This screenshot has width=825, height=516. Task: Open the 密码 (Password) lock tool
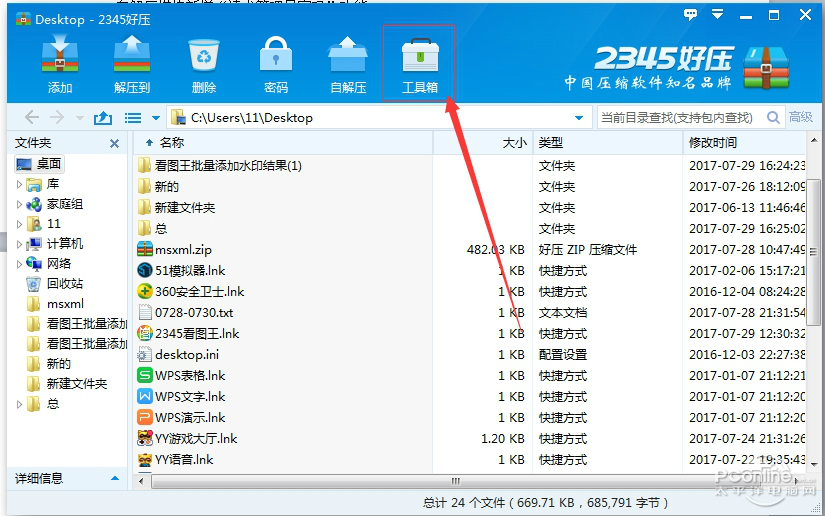[276, 54]
